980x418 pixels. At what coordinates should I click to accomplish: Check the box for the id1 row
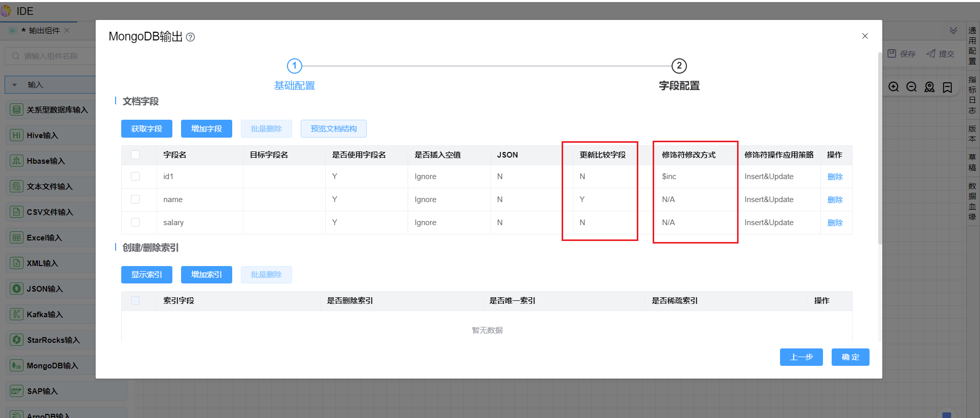click(x=136, y=177)
